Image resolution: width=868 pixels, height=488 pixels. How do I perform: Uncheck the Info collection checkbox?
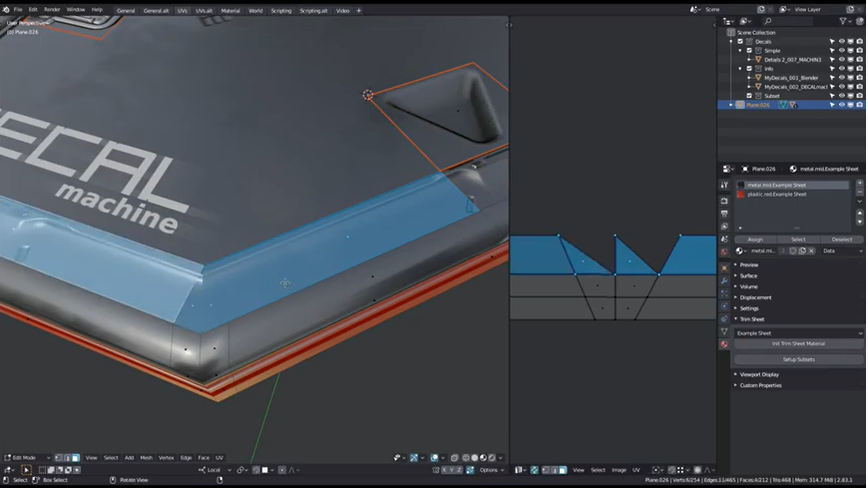point(749,69)
